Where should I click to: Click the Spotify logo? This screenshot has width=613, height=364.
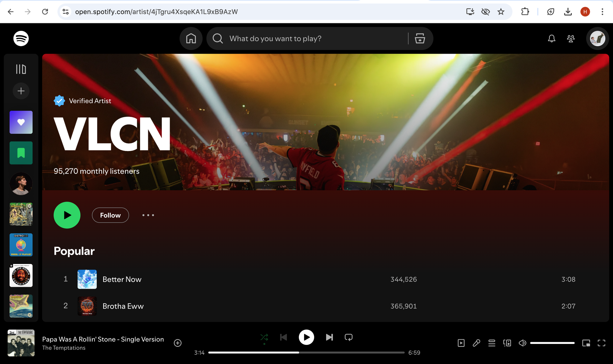(x=21, y=38)
